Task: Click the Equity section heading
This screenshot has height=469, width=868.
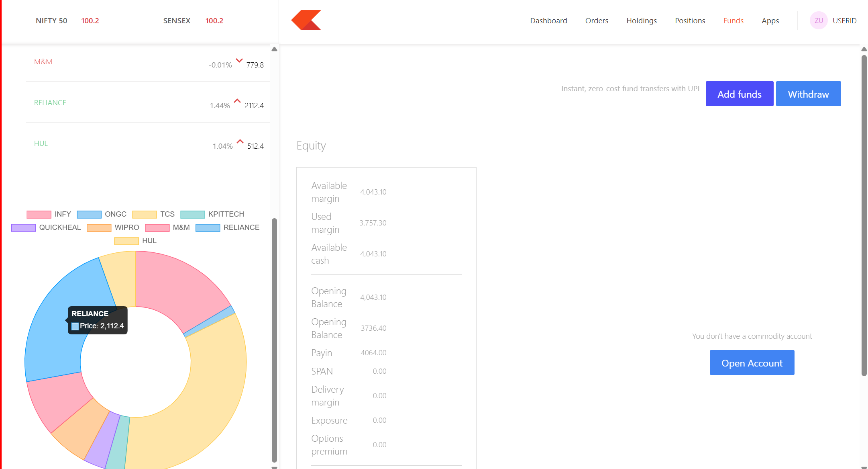Action: (311, 145)
